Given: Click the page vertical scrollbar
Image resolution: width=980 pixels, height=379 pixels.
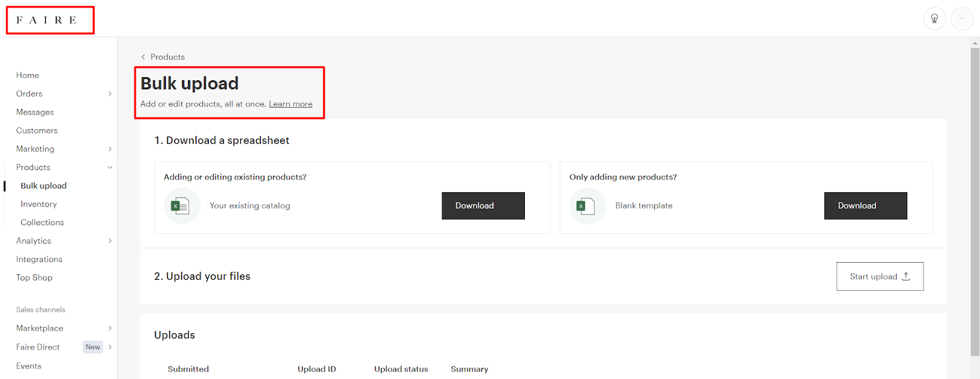Looking at the screenshot, I should point(975,201).
